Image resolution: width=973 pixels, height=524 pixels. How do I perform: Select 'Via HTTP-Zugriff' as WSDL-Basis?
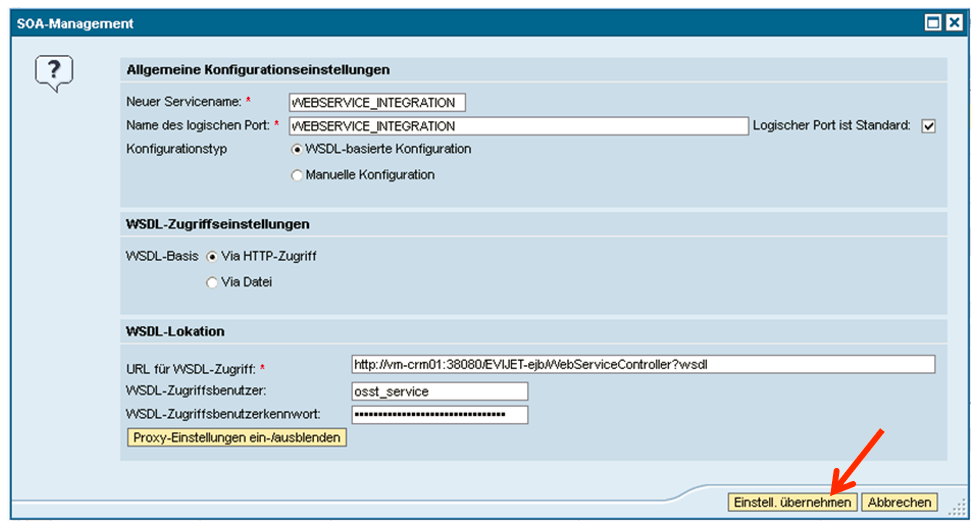tap(212, 256)
